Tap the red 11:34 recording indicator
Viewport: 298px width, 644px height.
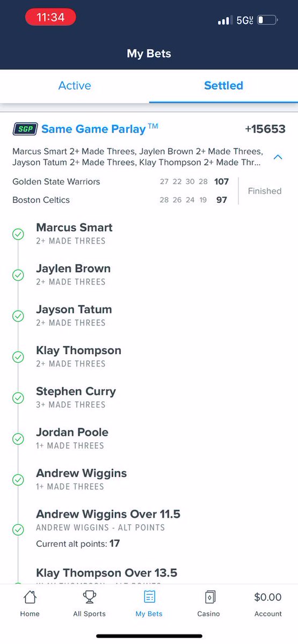click(x=50, y=17)
